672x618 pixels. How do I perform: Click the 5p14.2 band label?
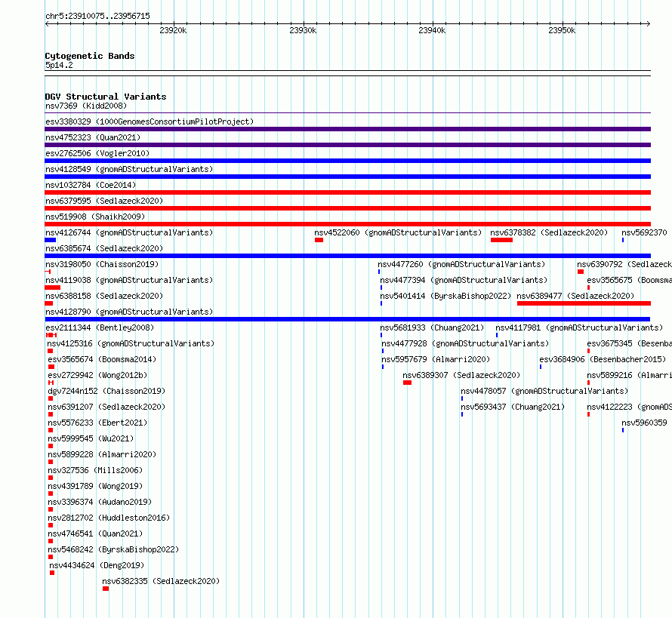(59, 65)
